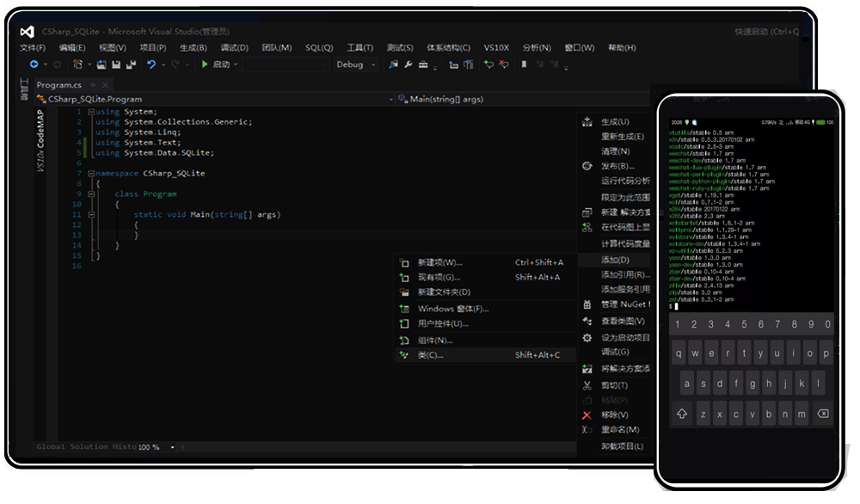
Task: Choose 清理(N) in the context menu
Action: pos(616,151)
